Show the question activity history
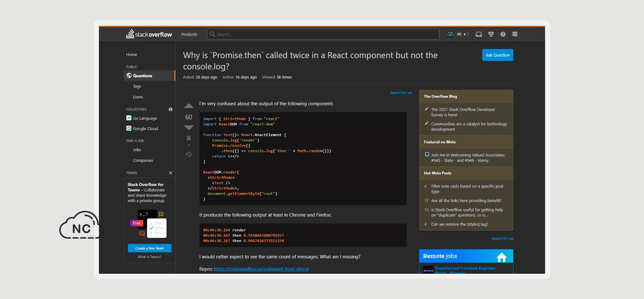Viewport: 644px width, 299px height. point(189,154)
